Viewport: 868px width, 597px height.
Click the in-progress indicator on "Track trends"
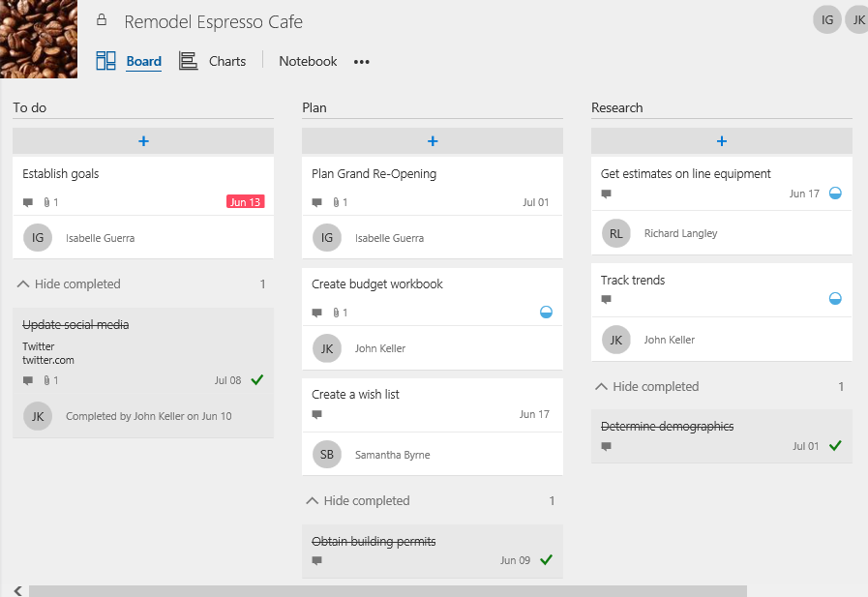click(834, 298)
